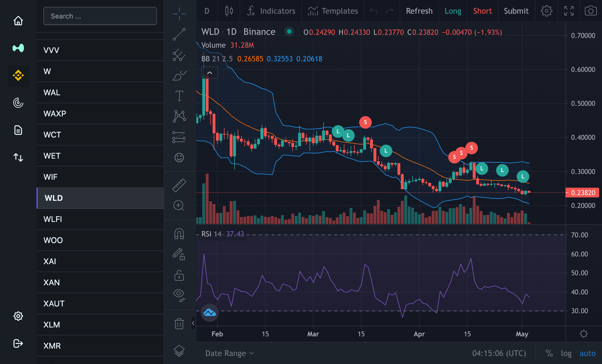Open the up-down arrows trades icon
Viewport: 602px width, 364px height.
[x=18, y=157]
